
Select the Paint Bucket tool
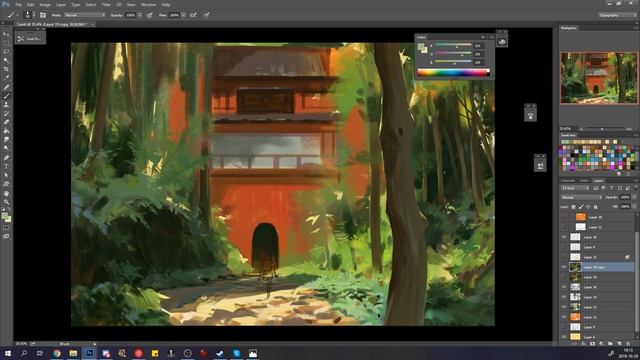click(x=6, y=131)
